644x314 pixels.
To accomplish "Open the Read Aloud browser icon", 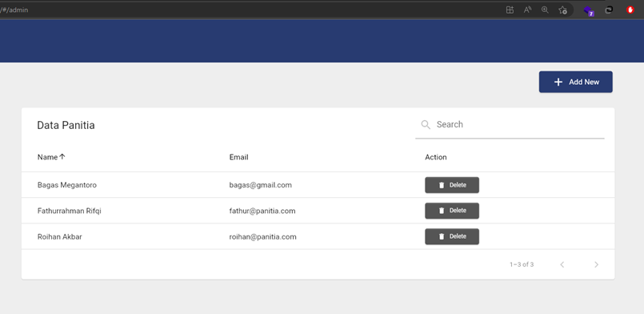I will pos(527,10).
